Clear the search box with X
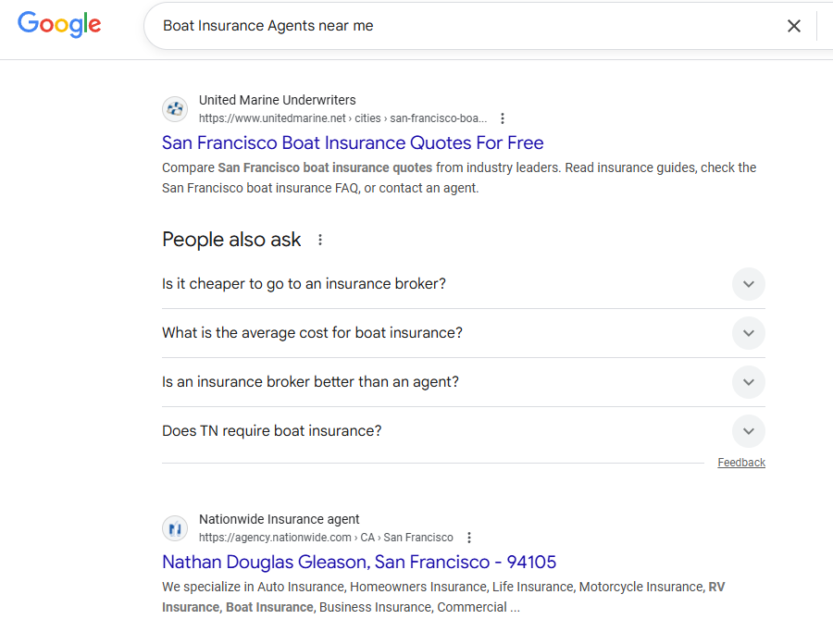This screenshot has width=833, height=644. (793, 26)
